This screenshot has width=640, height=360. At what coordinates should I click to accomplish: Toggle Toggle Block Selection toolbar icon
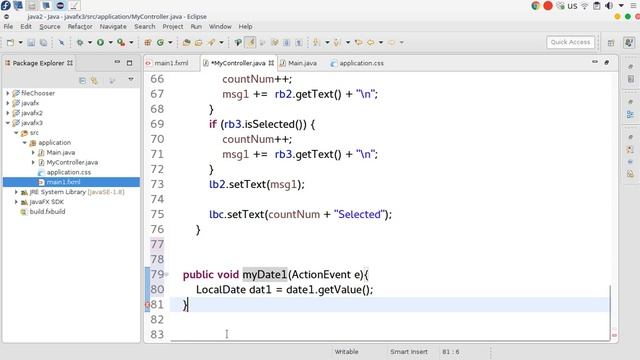pos(287,42)
